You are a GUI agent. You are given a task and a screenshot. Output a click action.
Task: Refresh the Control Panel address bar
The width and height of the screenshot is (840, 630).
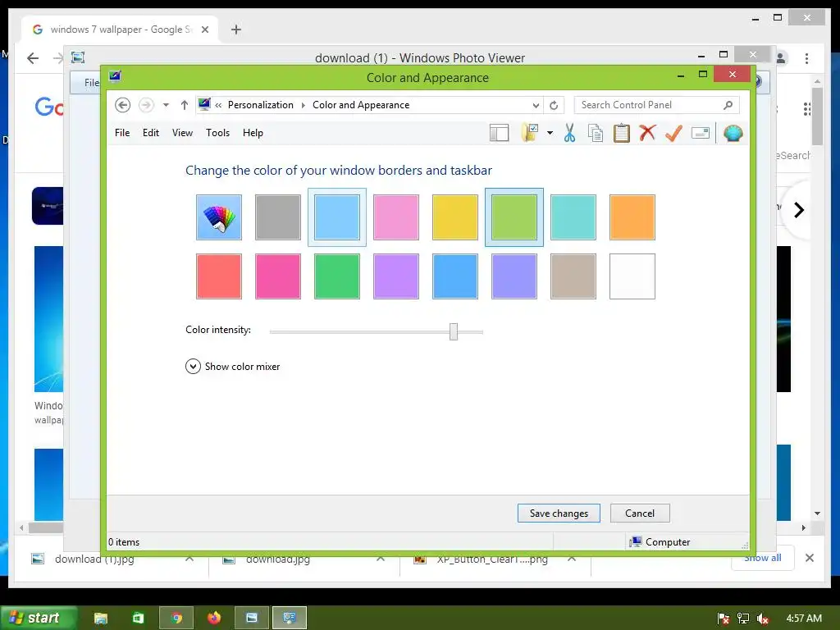tap(554, 105)
